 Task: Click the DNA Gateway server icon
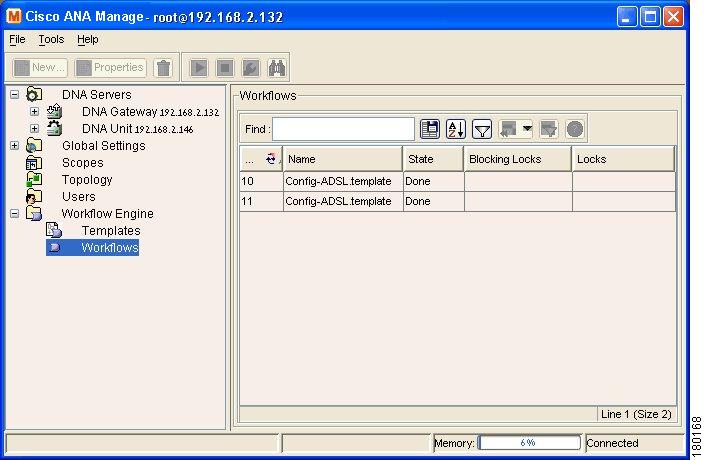[54, 111]
